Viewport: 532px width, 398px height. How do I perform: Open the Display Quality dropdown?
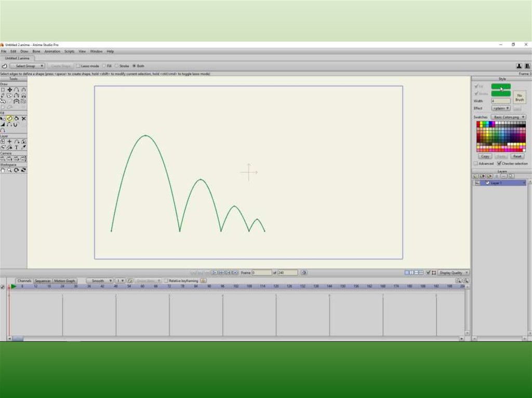[x=453, y=272]
